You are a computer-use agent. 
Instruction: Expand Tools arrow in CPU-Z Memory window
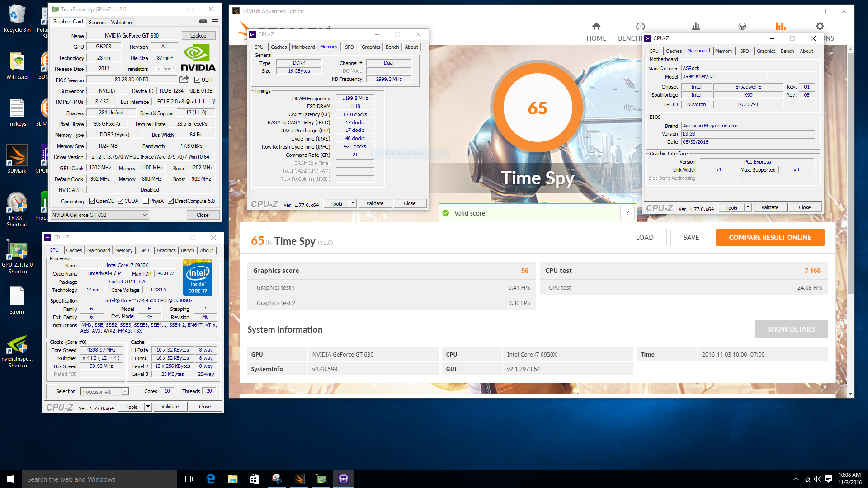pyautogui.click(x=353, y=203)
